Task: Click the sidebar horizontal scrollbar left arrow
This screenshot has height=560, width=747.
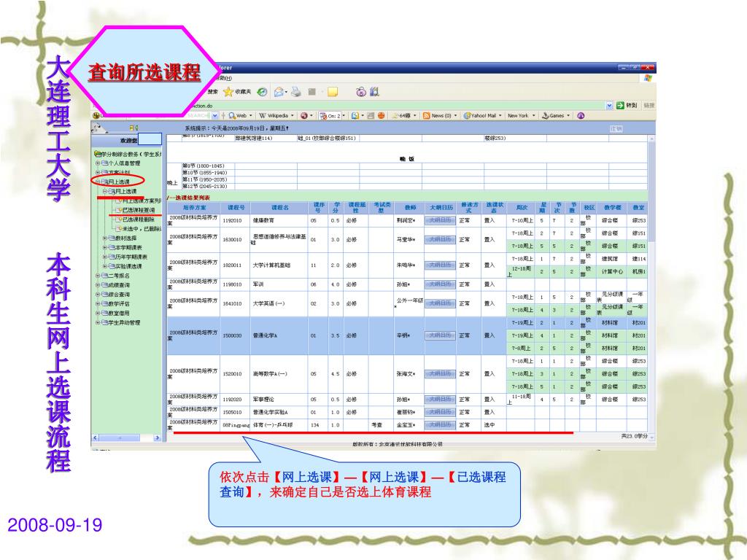Action: 96,437
